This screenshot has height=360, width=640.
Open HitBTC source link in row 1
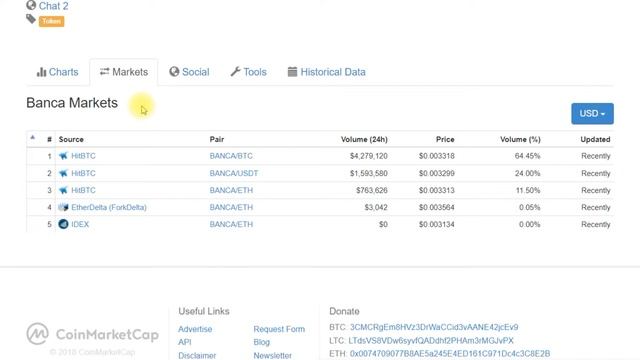(x=83, y=156)
